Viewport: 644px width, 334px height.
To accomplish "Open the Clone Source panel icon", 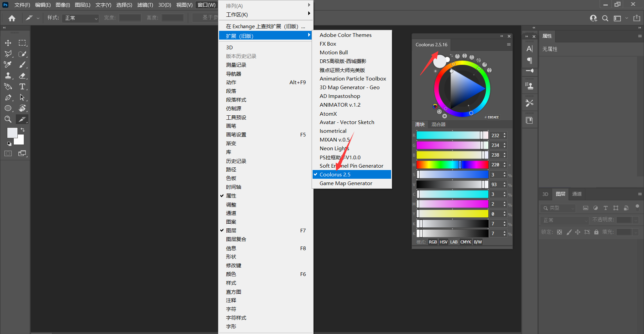I will coord(530,86).
